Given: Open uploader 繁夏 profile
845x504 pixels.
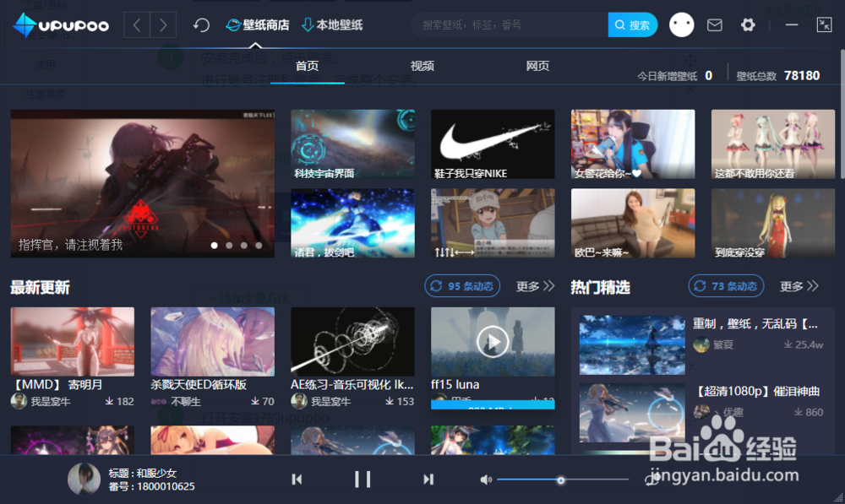Looking at the screenshot, I should pyautogui.click(x=713, y=344).
